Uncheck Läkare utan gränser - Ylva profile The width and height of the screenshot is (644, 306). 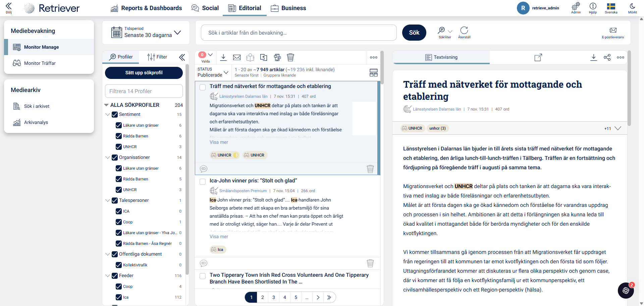tap(119, 233)
